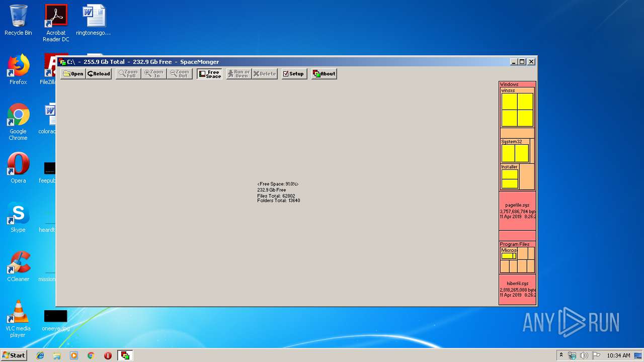
Task: Select the Skype desktop shortcut
Action: [x=18, y=217]
